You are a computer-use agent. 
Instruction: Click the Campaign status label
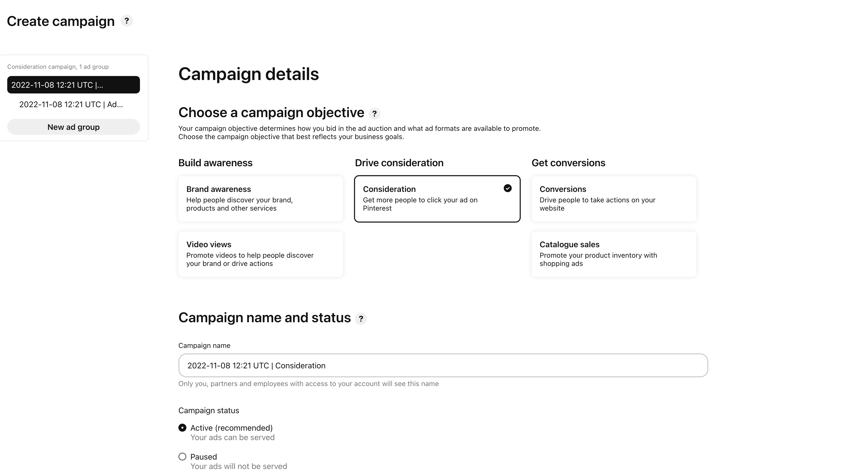pos(209,410)
